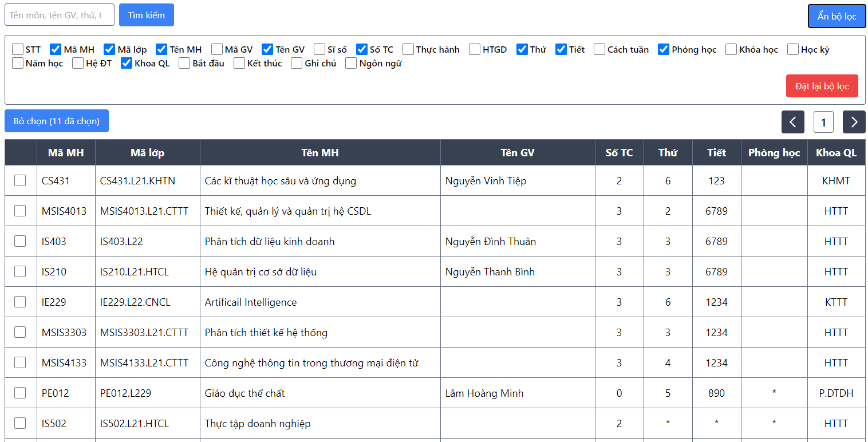The width and height of the screenshot is (868, 442).
Task: Click the P.DTDH department cell
Action: coord(837,393)
